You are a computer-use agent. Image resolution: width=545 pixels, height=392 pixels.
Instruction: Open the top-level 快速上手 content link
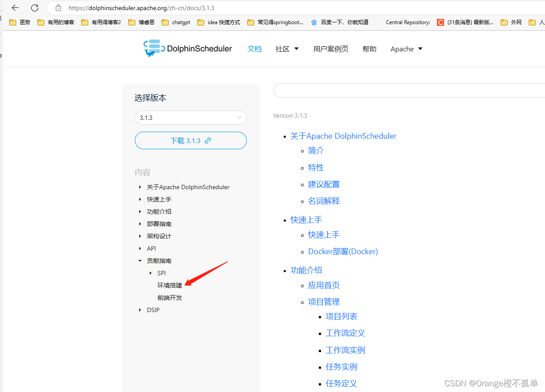pos(306,220)
